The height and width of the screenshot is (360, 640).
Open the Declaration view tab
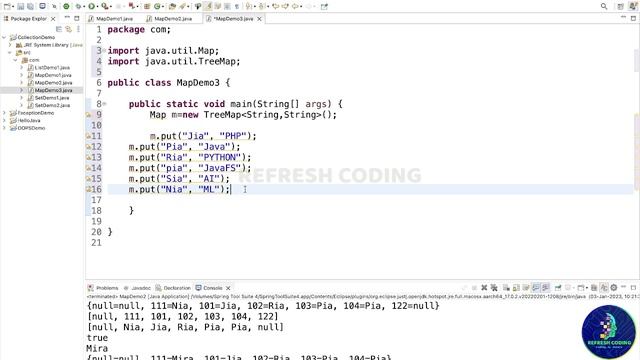pyautogui.click(x=173, y=288)
